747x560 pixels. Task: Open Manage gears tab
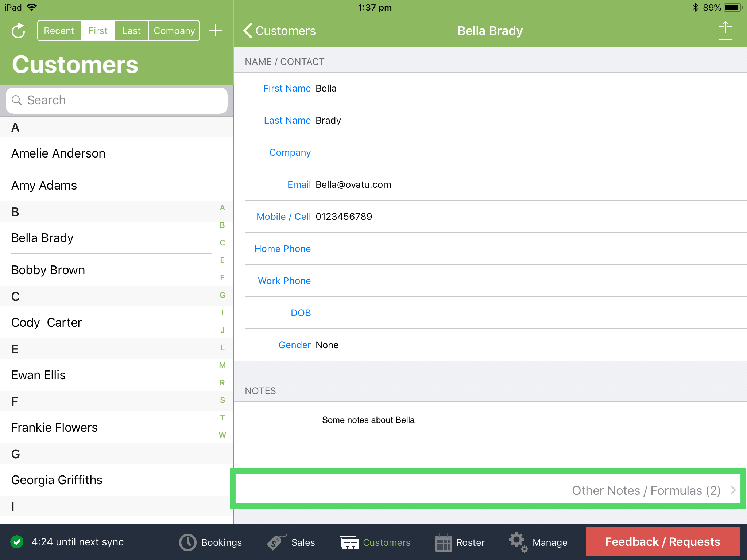click(538, 542)
